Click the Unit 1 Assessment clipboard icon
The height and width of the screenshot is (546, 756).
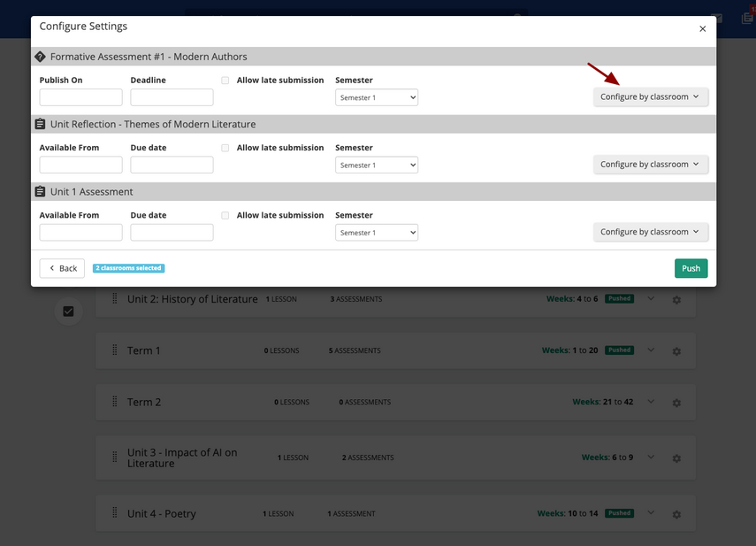[40, 192]
